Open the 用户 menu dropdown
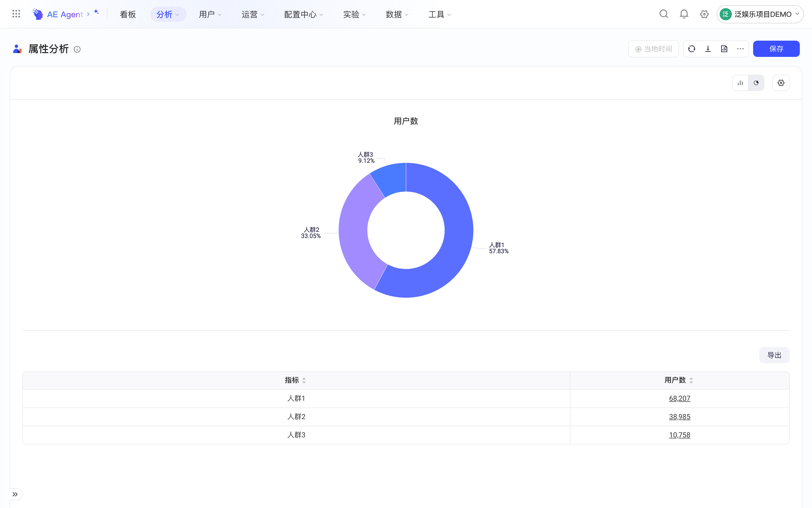The image size is (812, 508). [210, 14]
